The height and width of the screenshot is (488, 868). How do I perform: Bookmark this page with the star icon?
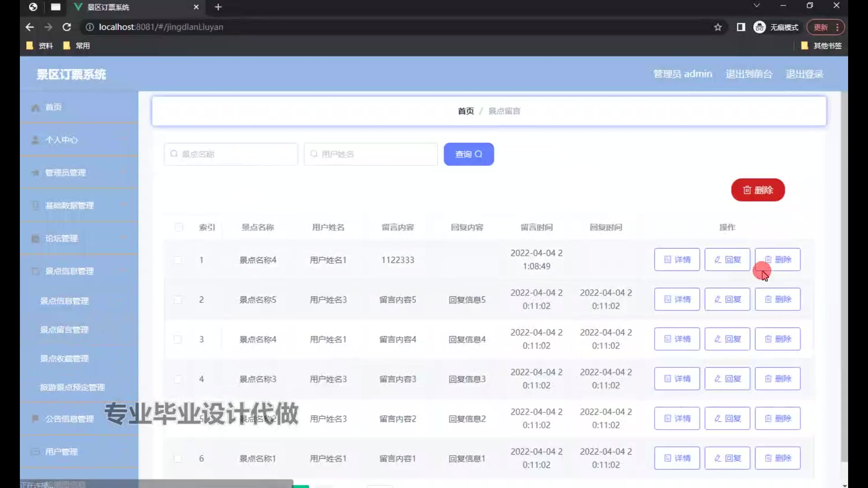coord(718,27)
